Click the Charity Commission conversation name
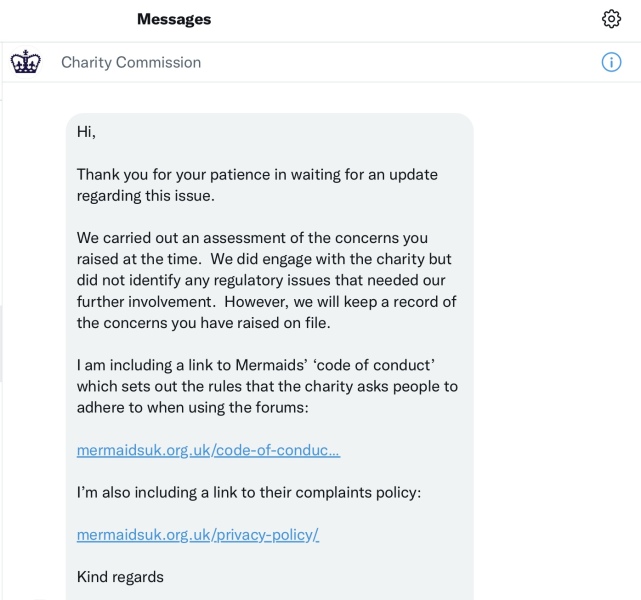641x600 pixels. (x=131, y=62)
